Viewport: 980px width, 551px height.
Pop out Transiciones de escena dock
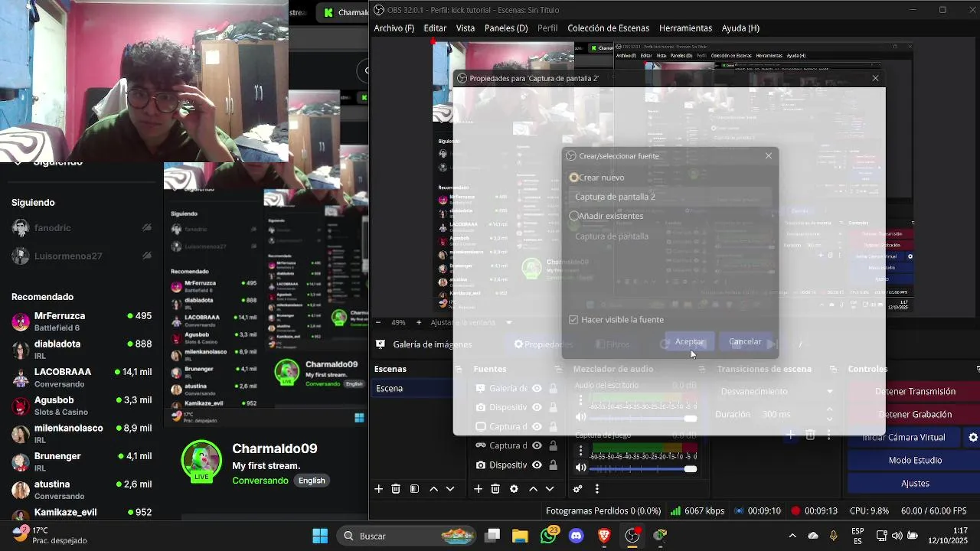point(833,369)
